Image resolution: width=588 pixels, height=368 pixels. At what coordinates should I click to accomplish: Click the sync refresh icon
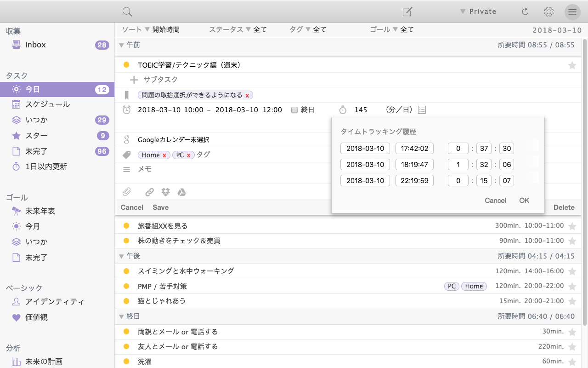point(525,12)
